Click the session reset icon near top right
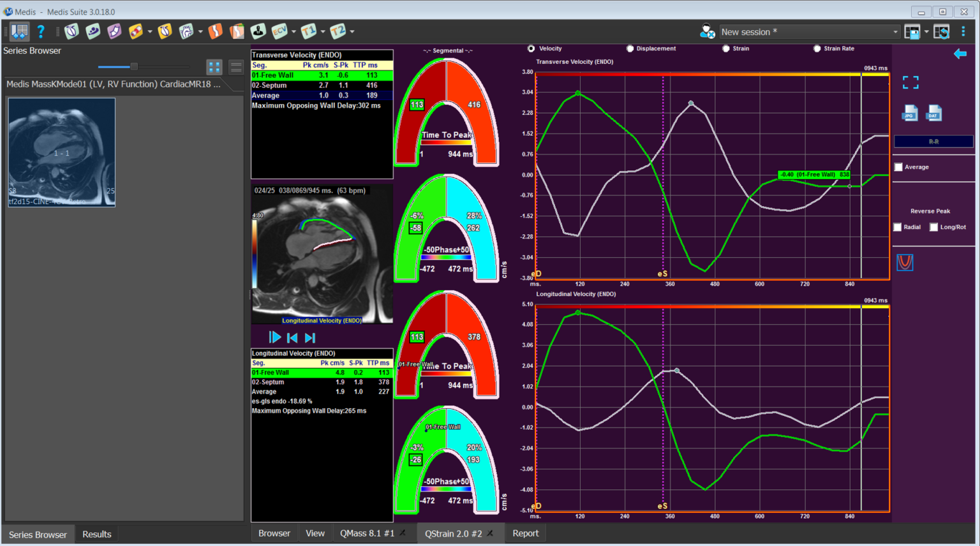This screenshot has height=546, width=980. pos(942,31)
